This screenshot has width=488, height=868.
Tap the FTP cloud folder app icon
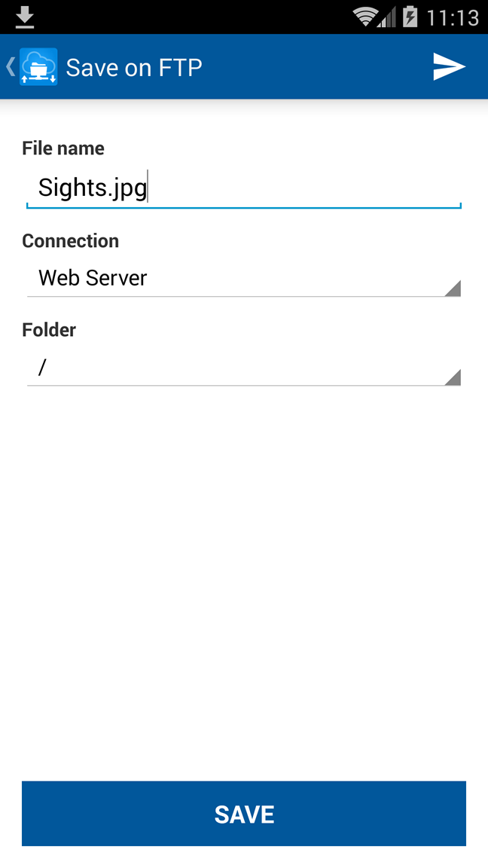[x=38, y=66]
